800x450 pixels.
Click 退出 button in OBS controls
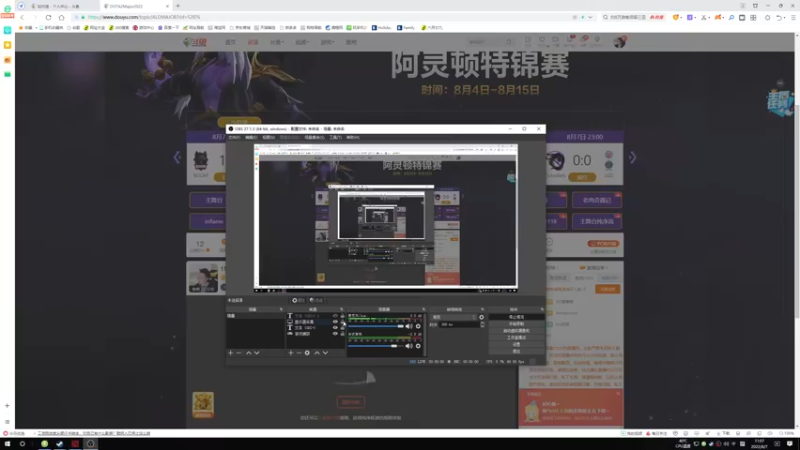point(516,351)
